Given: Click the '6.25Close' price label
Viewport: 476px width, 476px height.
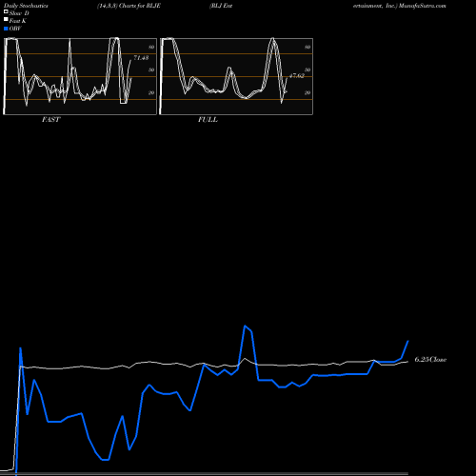Looking at the screenshot, I should coord(430,360).
